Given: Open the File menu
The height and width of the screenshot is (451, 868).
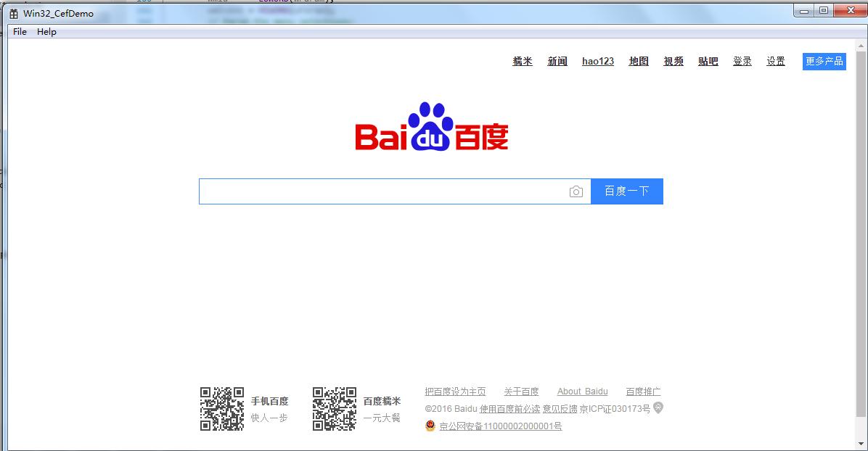Looking at the screenshot, I should (x=20, y=32).
